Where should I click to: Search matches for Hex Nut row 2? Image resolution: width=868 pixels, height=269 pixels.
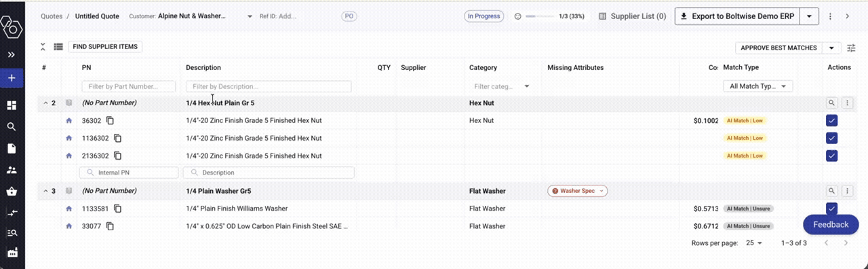coord(831,103)
